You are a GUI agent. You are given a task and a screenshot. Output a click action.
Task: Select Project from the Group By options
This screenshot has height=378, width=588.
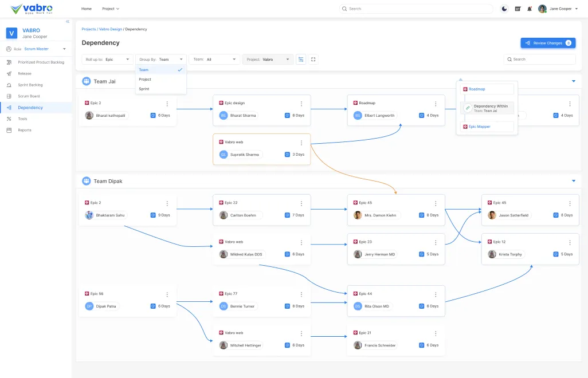point(146,79)
